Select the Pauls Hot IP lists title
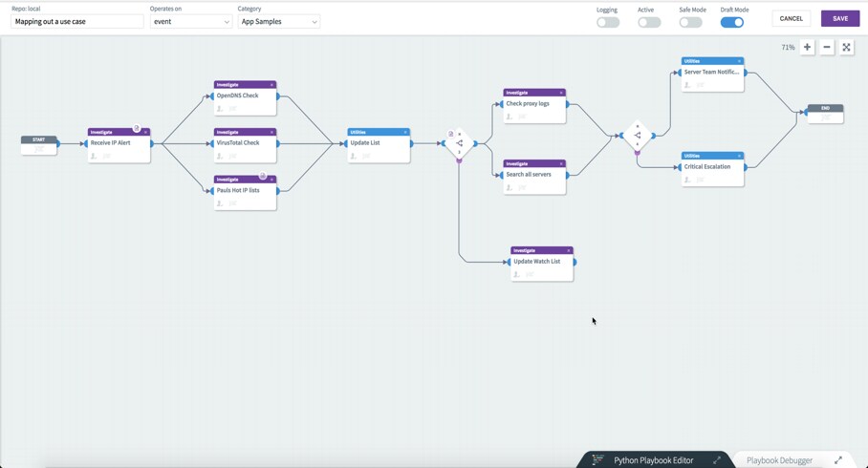 point(238,190)
